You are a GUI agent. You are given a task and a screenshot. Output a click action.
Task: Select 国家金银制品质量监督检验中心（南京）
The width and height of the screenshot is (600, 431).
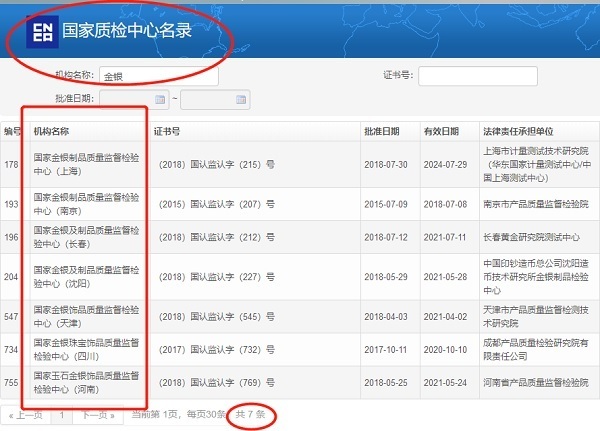point(86,204)
